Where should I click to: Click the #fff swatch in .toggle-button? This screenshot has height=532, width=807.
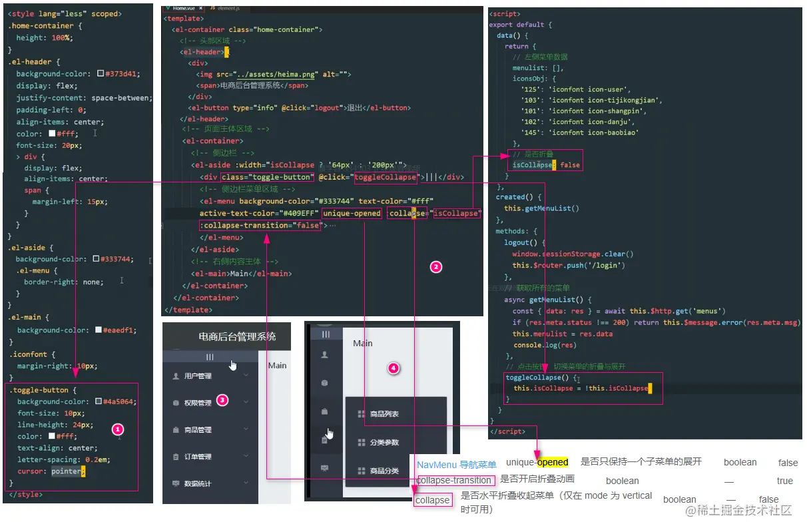(x=51, y=437)
